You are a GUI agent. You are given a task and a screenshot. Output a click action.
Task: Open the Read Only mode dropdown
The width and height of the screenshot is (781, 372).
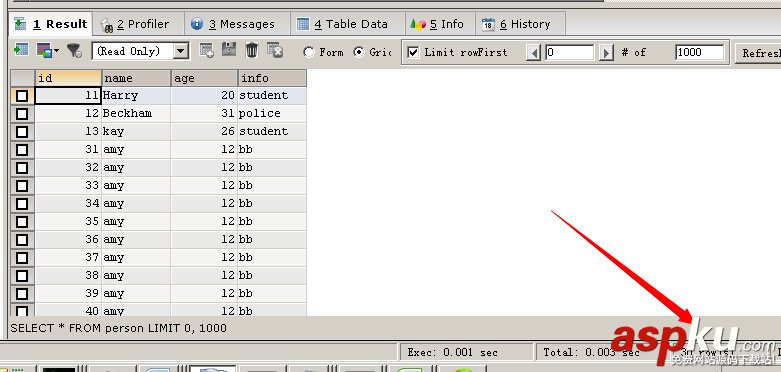(181, 51)
